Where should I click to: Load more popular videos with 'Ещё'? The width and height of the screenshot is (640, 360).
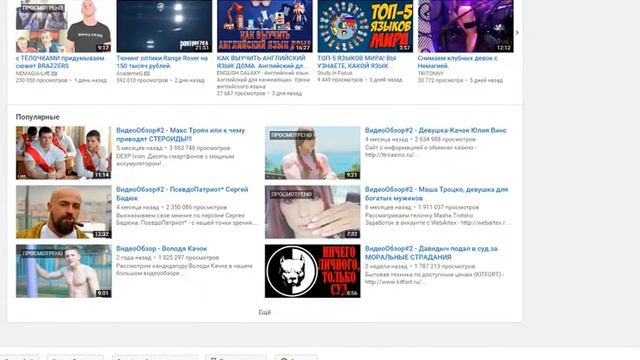tap(264, 312)
